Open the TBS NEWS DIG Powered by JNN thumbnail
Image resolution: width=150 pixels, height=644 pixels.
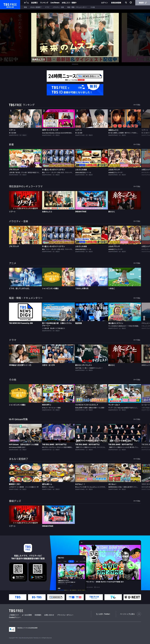pos(25,312)
